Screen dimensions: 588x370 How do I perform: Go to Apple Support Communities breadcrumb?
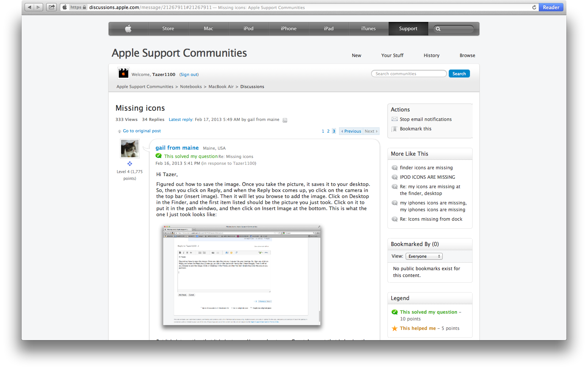(145, 87)
